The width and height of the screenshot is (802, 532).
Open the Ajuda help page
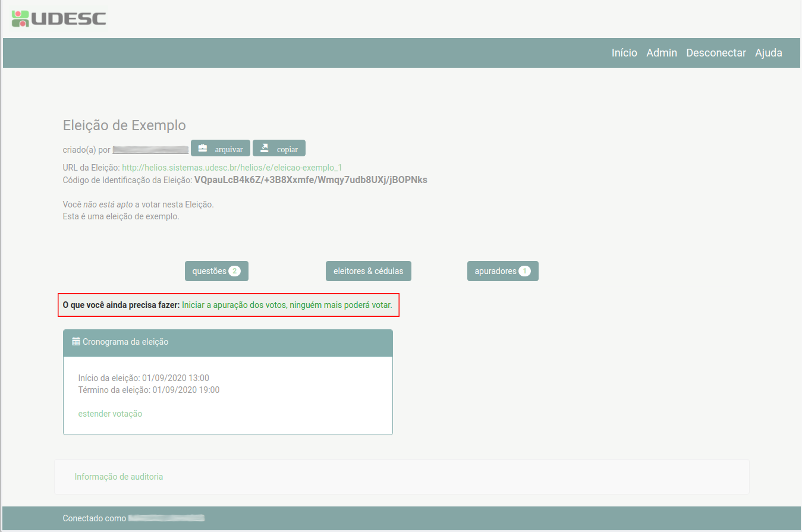point(768,53)
